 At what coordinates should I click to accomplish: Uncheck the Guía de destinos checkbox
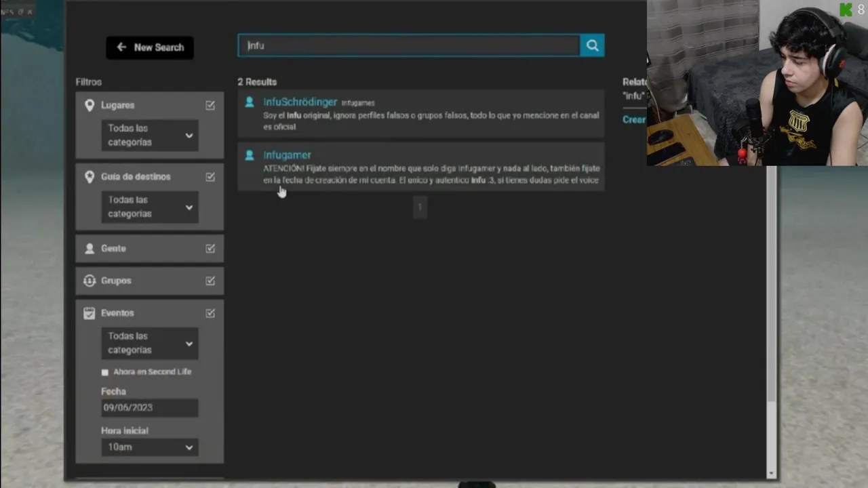[x=210, y=177]
